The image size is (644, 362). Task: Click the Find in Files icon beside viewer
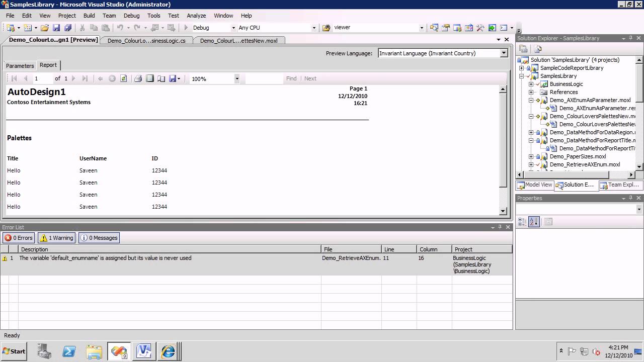pyautogui.click(x=326, y=28)
